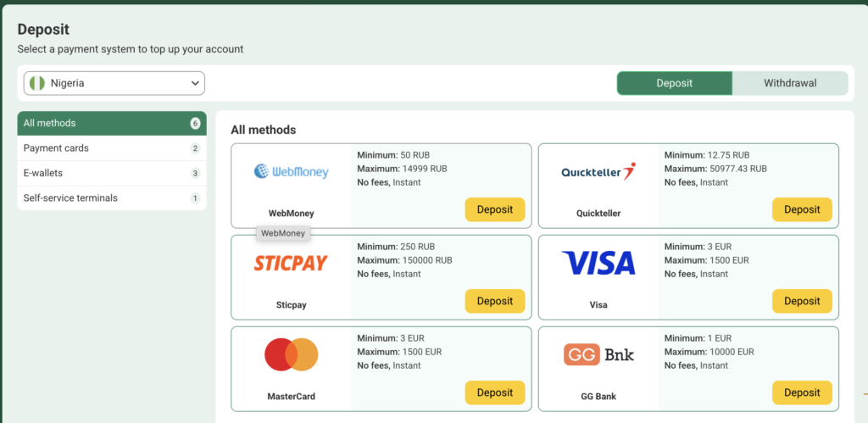Click the All methods count badge 6
The height and width of the screenshot is (423, 868).
(x=195, y=124)
